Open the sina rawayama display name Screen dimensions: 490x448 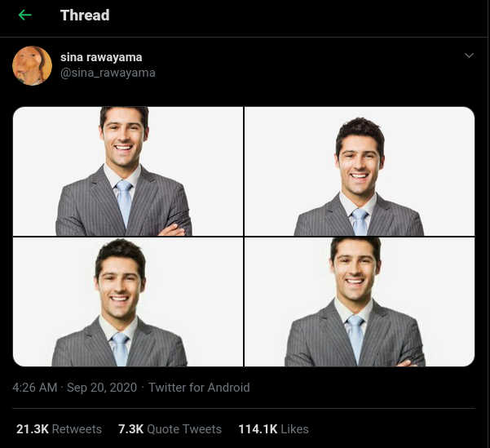[101, 57]
